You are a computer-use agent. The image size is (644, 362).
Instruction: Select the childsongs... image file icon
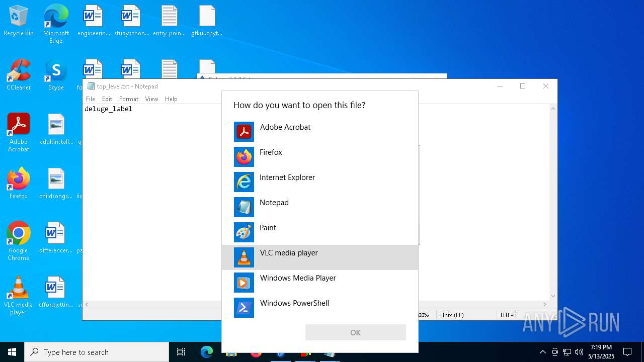pos(56,184)
